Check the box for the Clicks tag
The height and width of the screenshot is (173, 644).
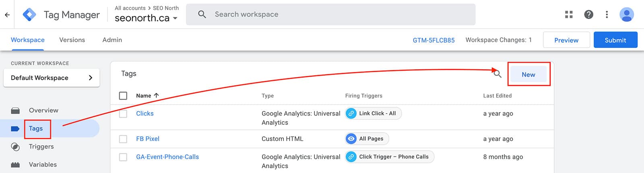123,114
